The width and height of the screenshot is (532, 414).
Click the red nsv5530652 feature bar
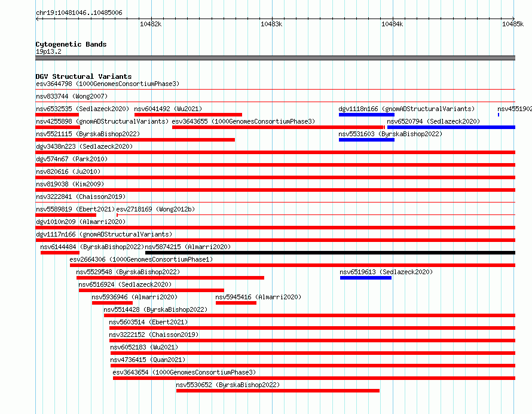[278, 391]
